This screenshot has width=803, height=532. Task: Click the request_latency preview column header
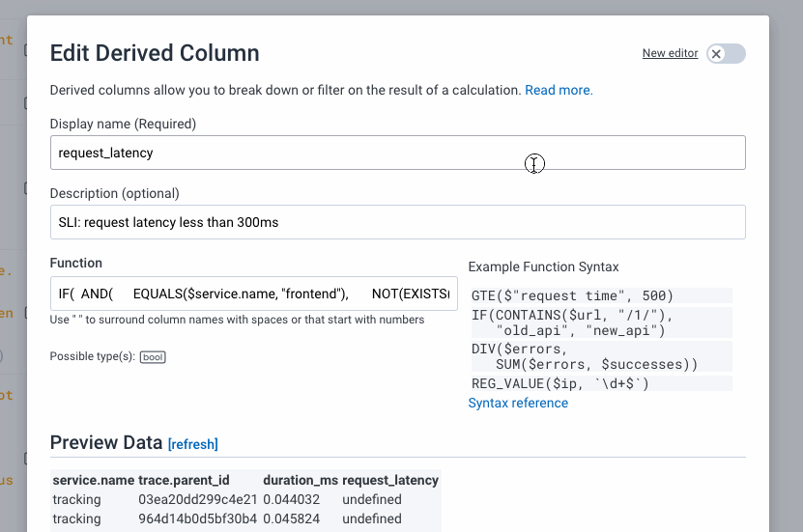[390, 480]
